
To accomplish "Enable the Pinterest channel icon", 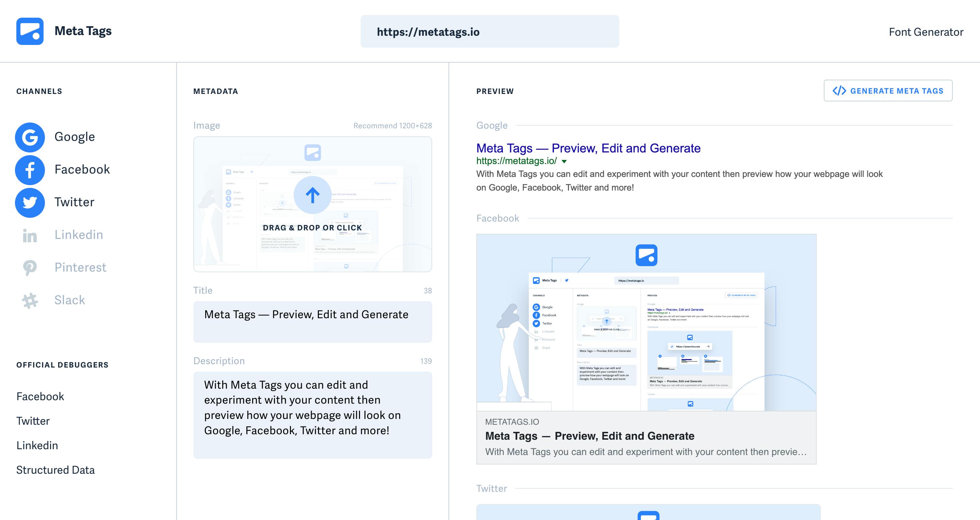I will coord(30,268).
